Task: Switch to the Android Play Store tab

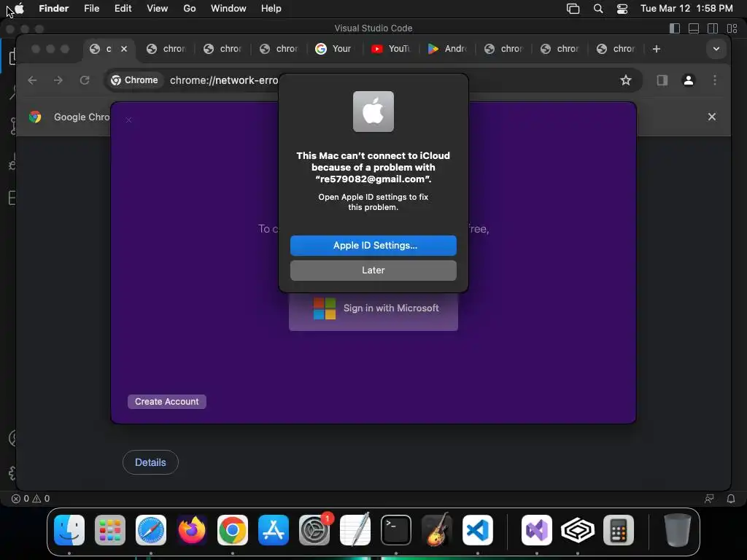Action: point(447,49)
